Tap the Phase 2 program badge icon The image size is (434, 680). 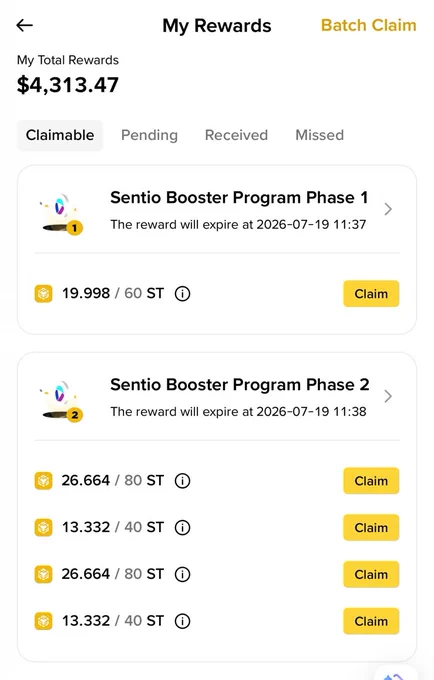click(61, 400)
